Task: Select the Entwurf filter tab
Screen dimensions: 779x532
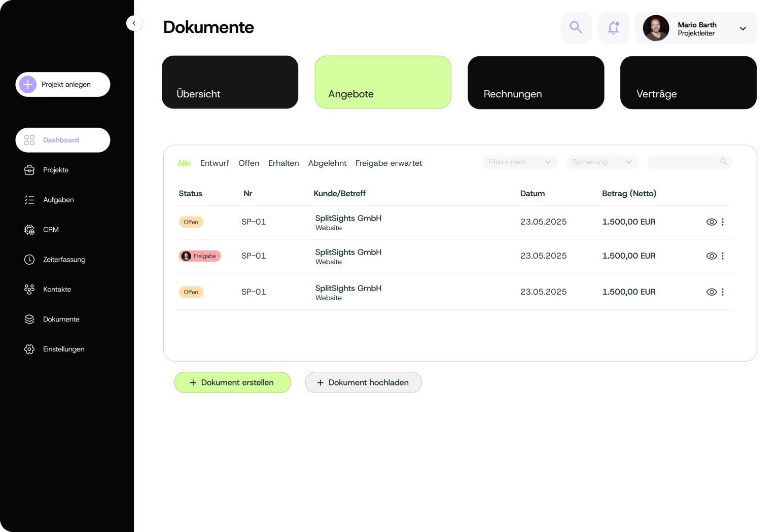Action: [215, 163]
